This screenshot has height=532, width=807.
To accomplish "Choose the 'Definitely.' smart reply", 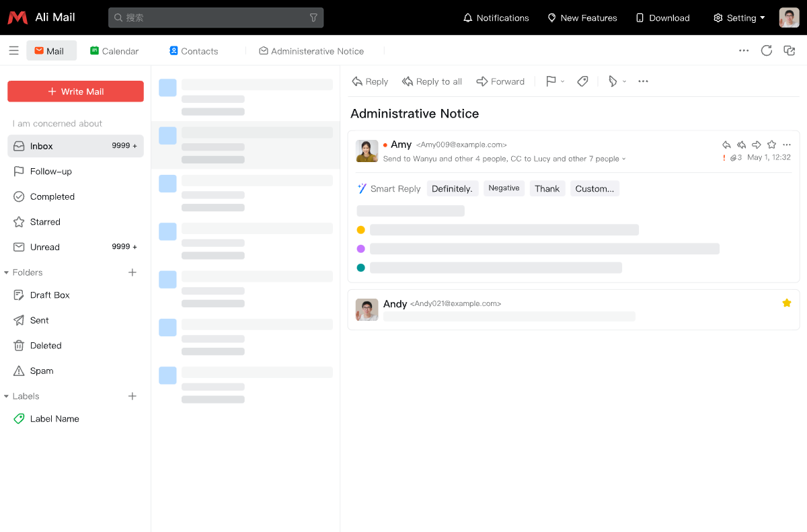I will pos(452,188).
